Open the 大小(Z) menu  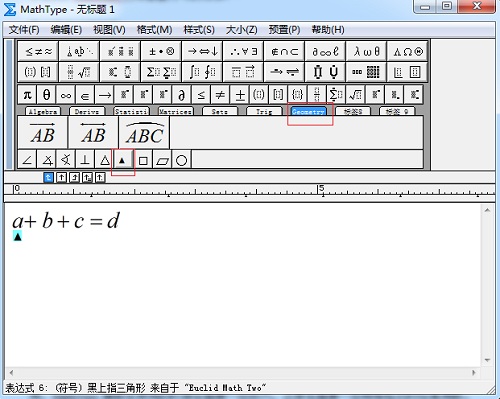242,30
